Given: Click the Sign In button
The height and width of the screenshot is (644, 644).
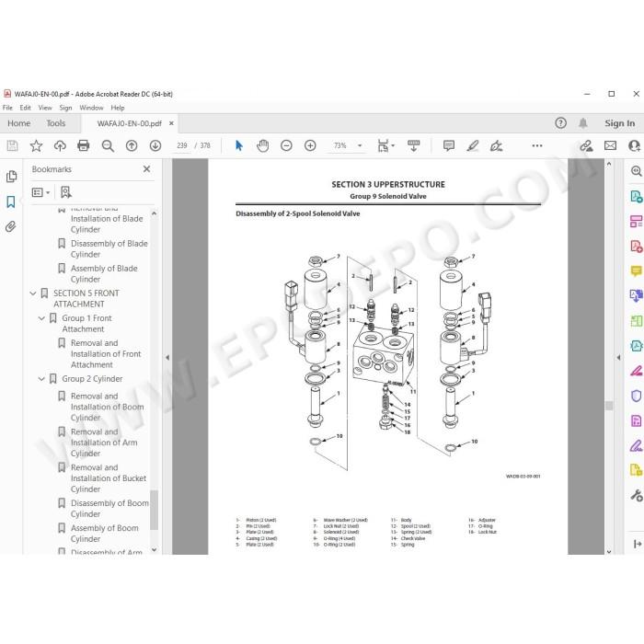Looking at the screenshot, I should click(x=619, y=123).
